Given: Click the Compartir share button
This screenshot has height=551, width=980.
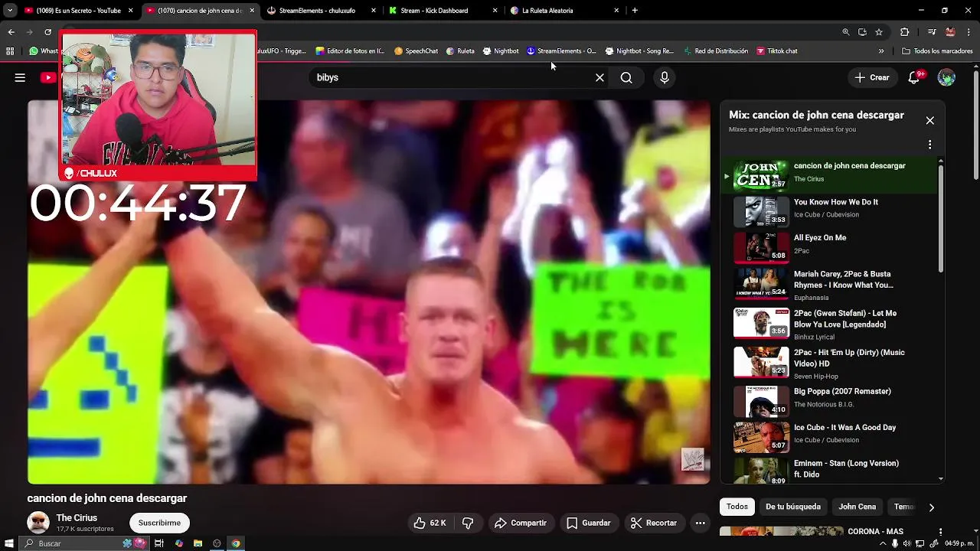Looking at the screenshot, I should coord(521,523).
